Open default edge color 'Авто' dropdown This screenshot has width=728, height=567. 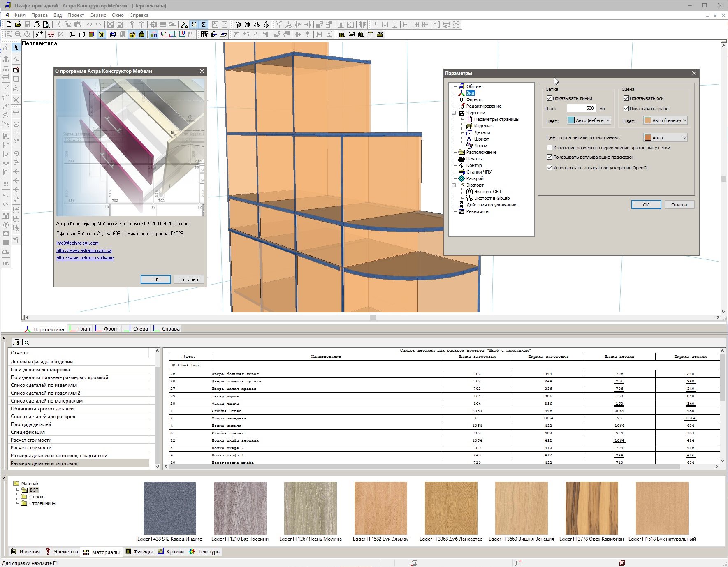[665, 138]
